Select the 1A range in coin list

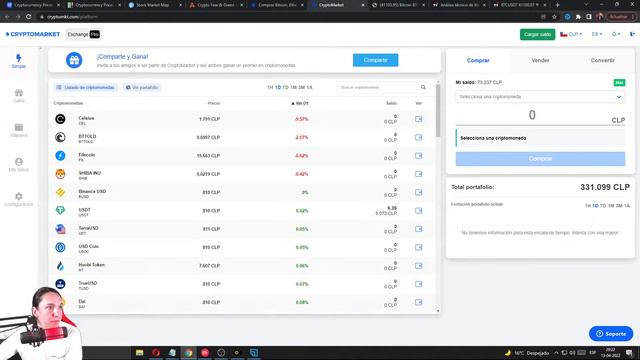tap(309, 87)
